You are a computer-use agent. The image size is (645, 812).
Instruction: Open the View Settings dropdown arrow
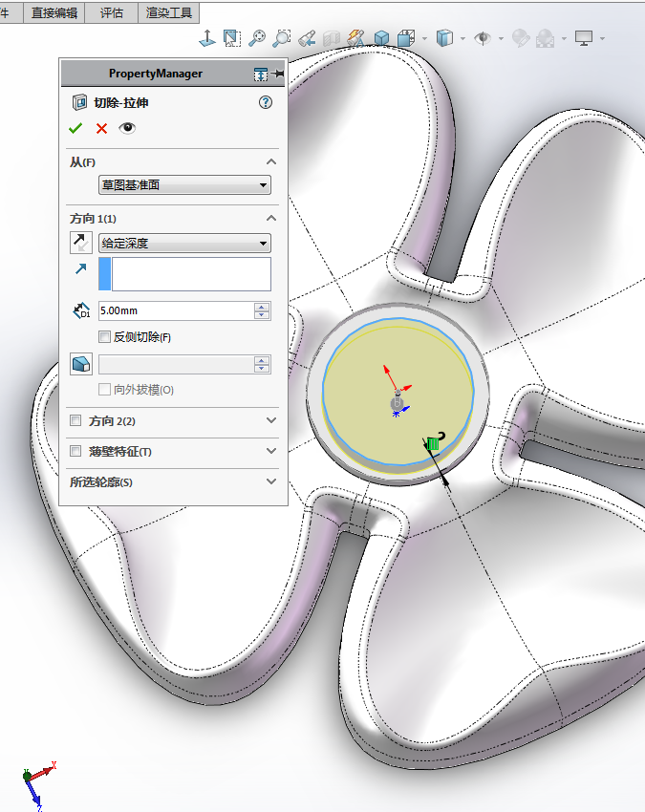pyautogui.click(x=602, y=38)
